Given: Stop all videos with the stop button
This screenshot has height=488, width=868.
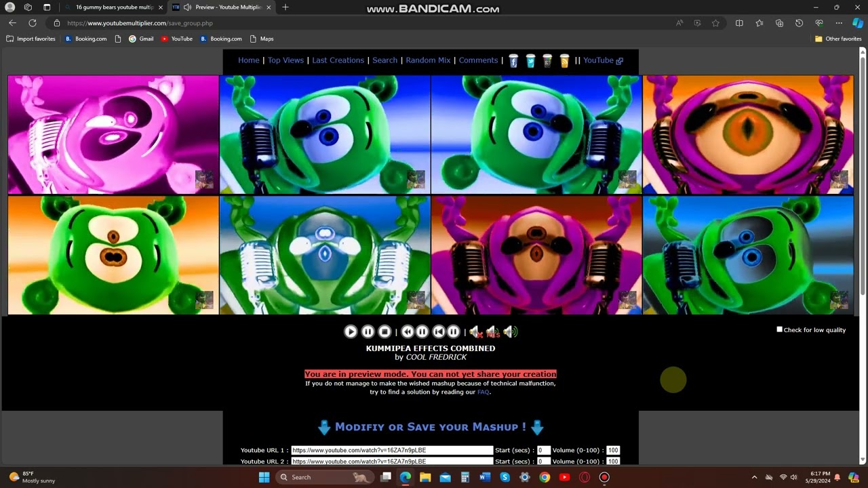Looking at the screenshot, I should click(384, 331).
